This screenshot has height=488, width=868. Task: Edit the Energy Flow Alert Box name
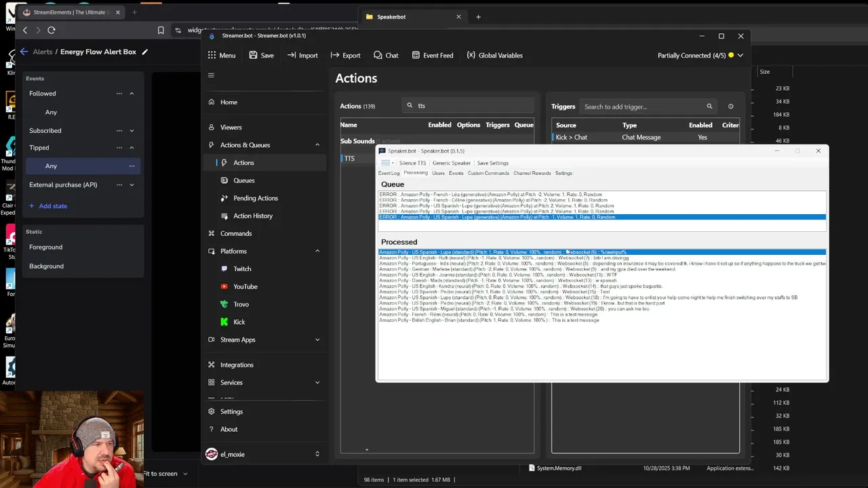pyautogui.click(x=144, y=52)
